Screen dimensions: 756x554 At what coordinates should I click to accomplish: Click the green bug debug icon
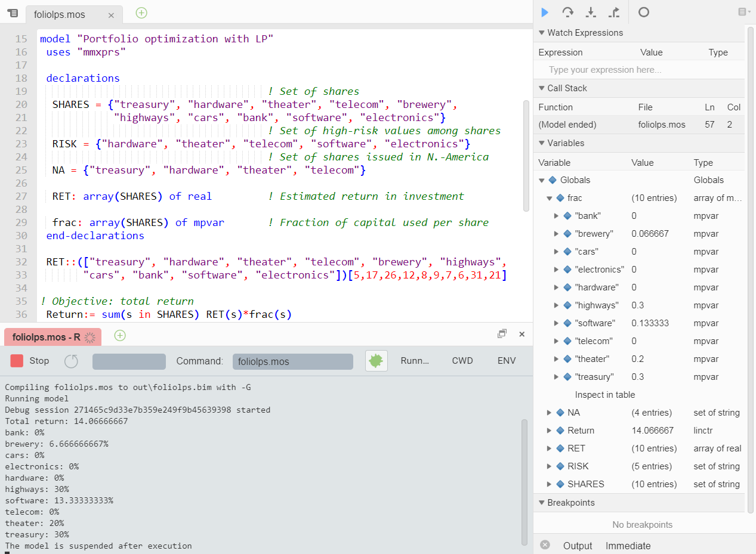tap(376, 360)
